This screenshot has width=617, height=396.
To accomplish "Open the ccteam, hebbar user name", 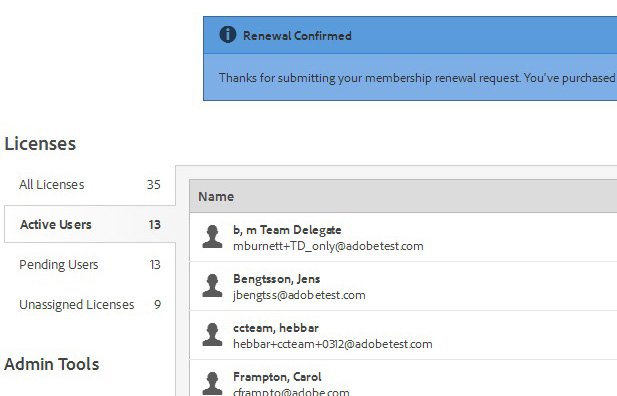I will (x=276, y=328).
